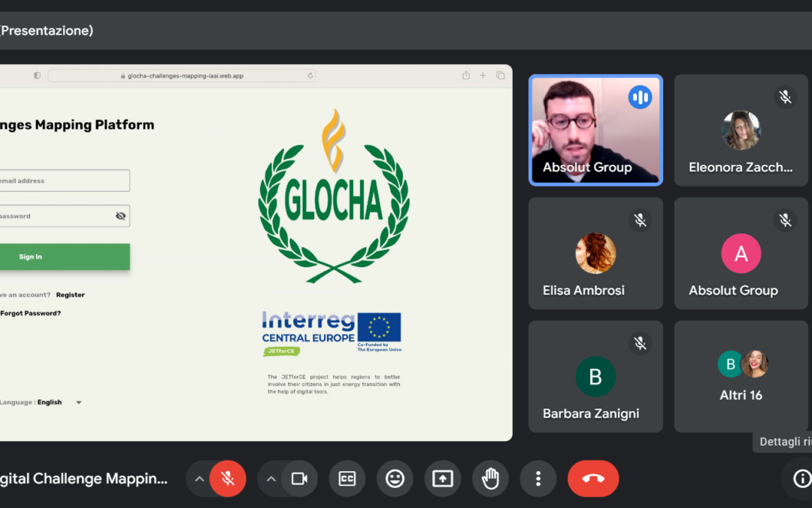The image size is (812, 508).
Task: Click muted mic icon on Absolut Group avatar tile
Action: pos(785,221)
